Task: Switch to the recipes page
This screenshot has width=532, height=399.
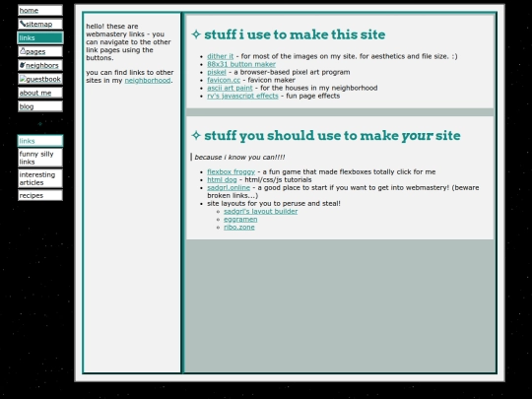Action: pos(40,195)
